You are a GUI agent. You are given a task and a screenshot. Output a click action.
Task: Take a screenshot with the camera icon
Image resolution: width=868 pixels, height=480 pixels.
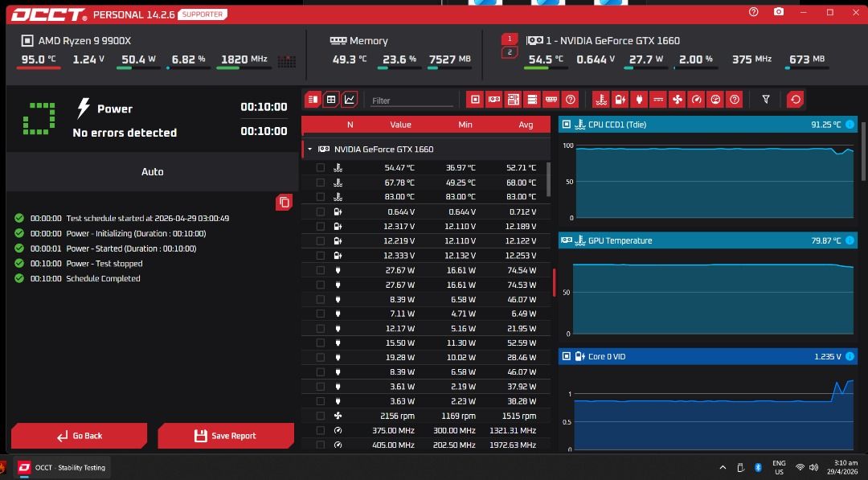coord(778,12)
